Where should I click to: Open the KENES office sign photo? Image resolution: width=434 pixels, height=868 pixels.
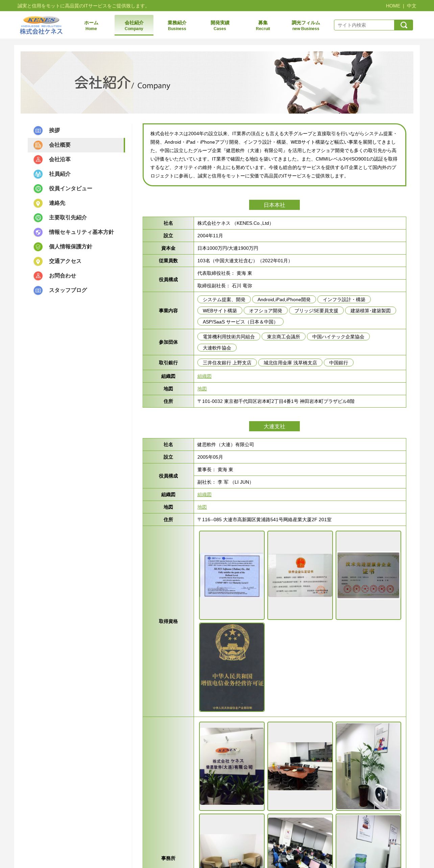click(x=232, y=766)
